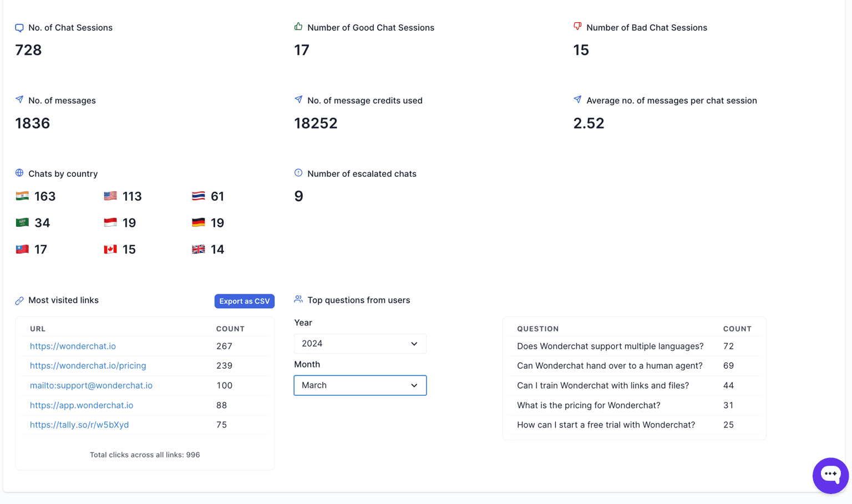Click the US flag with 113 chats
The width and height of the screenshot is (852, 504).
click(x=110, y=196)
